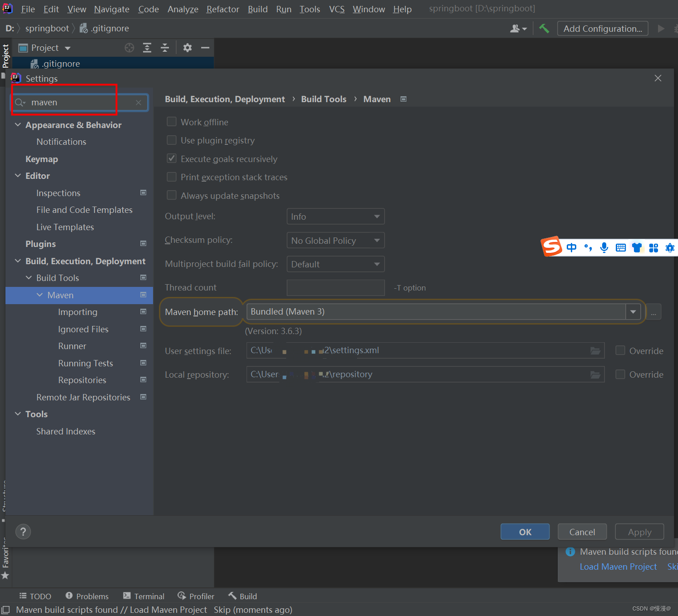Click Add Configuration button
The width and height of the screenshot is (678, 616).
point(603,29)
